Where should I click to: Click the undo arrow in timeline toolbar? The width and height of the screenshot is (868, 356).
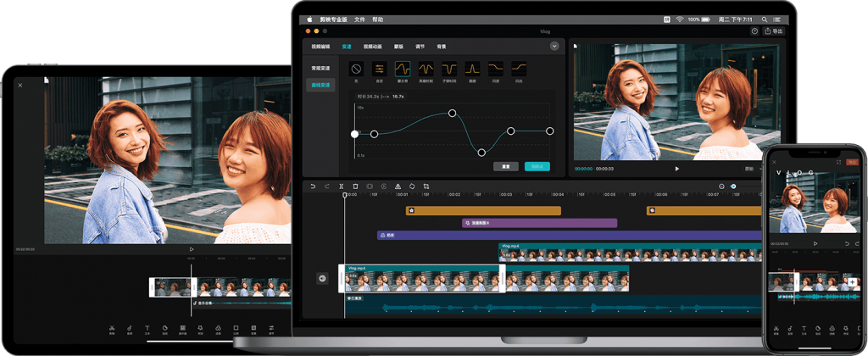click(x=313, y=186)
